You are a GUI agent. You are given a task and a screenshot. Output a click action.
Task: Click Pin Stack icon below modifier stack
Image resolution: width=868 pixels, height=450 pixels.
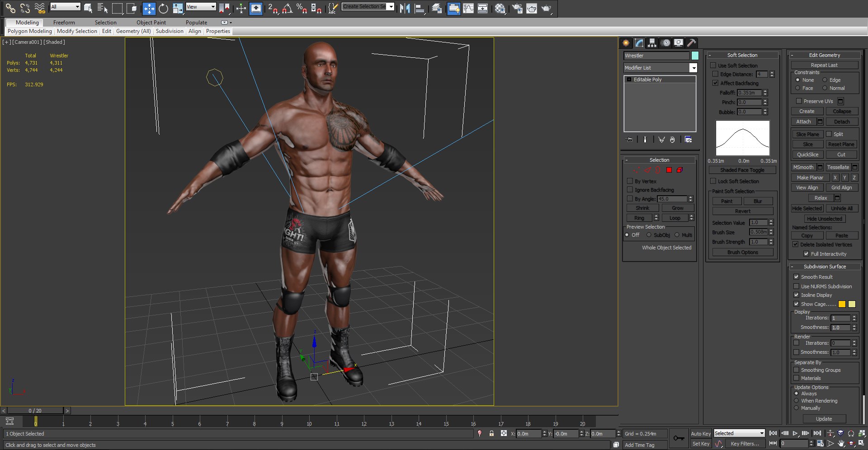tap(629, 140)
